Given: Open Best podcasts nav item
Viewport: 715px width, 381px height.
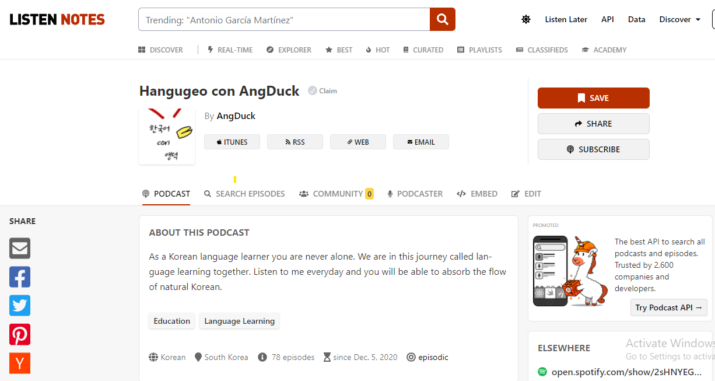Looking at the screenshot, I should click(x=339, y=50).
